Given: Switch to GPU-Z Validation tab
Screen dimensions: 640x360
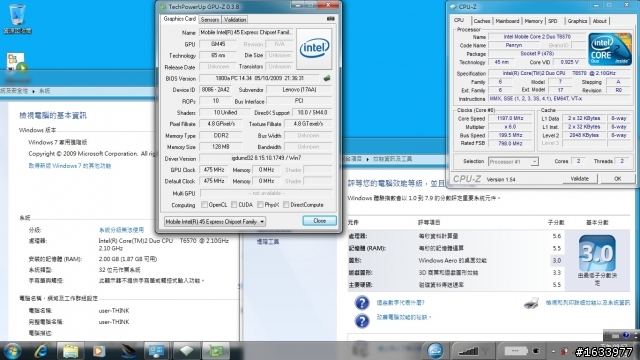Looking at the screenshot, I should (235, 19).
